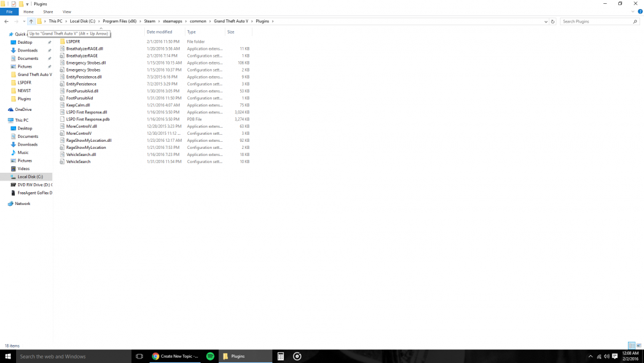Open Spotify from the taskbar
This screenshot has height=363, width=644.
(x=210, y=357)
